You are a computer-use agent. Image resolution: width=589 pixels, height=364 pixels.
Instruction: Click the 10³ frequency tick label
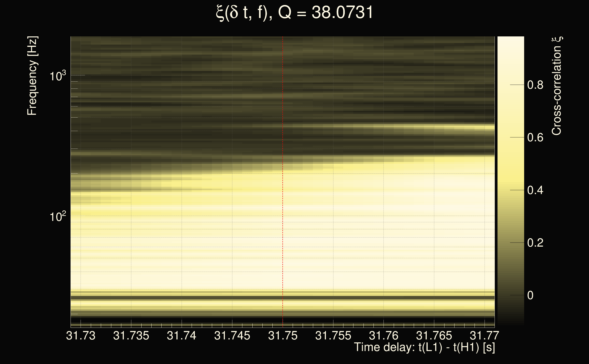click(x=58, y=76)
